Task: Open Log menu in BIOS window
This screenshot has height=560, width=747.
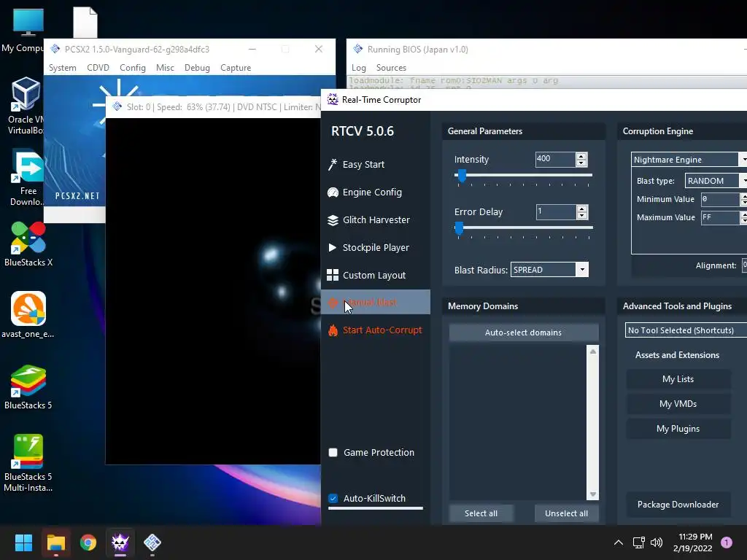Action: click(359, 68)
